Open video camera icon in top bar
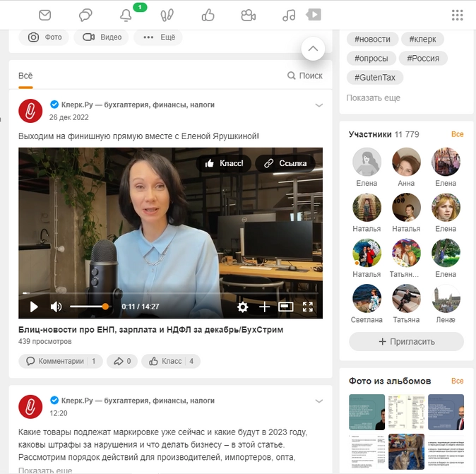 click(x=248, y=15)
